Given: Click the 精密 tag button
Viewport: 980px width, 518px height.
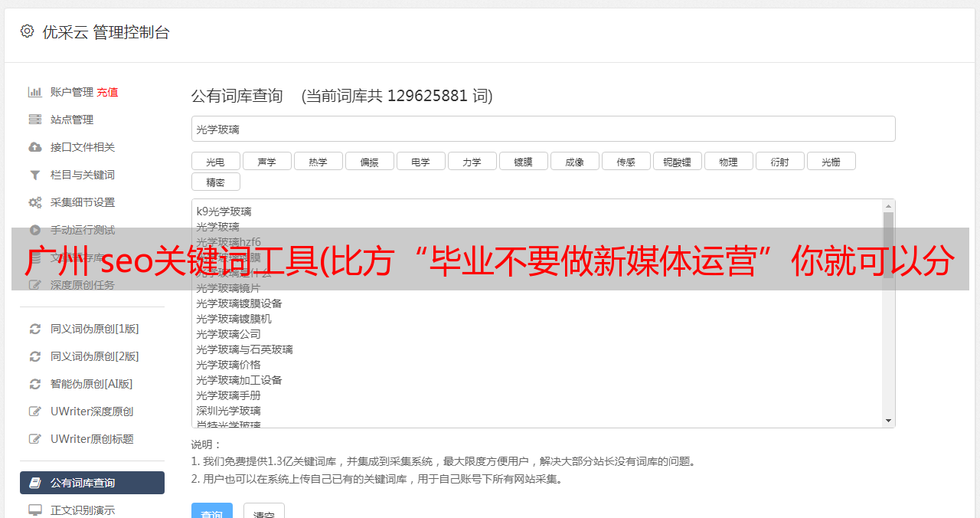Looking at the screenshot, I should [215, 182].
